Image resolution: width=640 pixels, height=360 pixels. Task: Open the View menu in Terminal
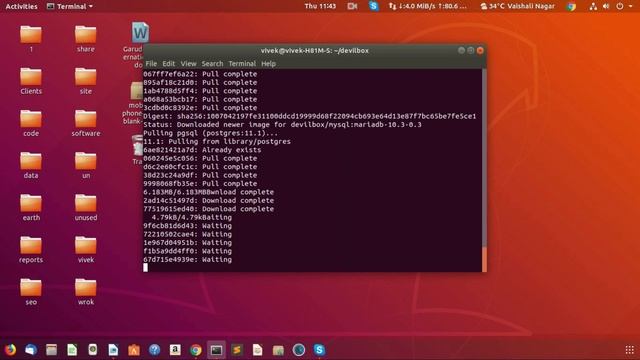(x=188, y=64)
